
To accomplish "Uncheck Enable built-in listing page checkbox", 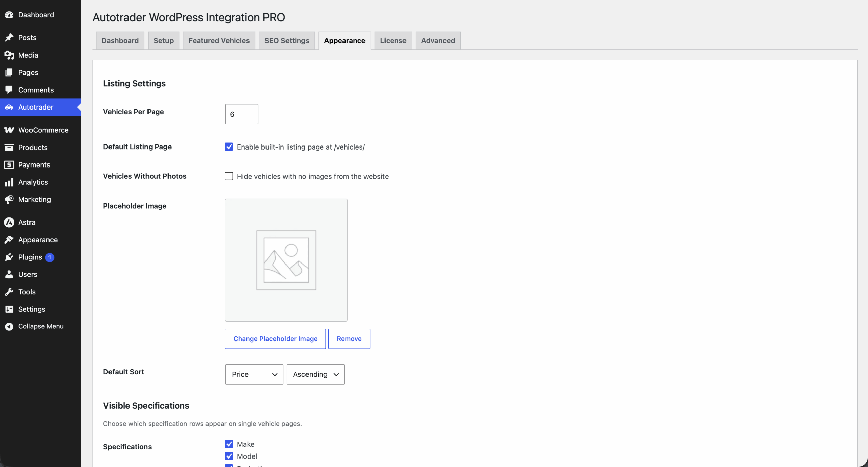I will tap(229, 147).
